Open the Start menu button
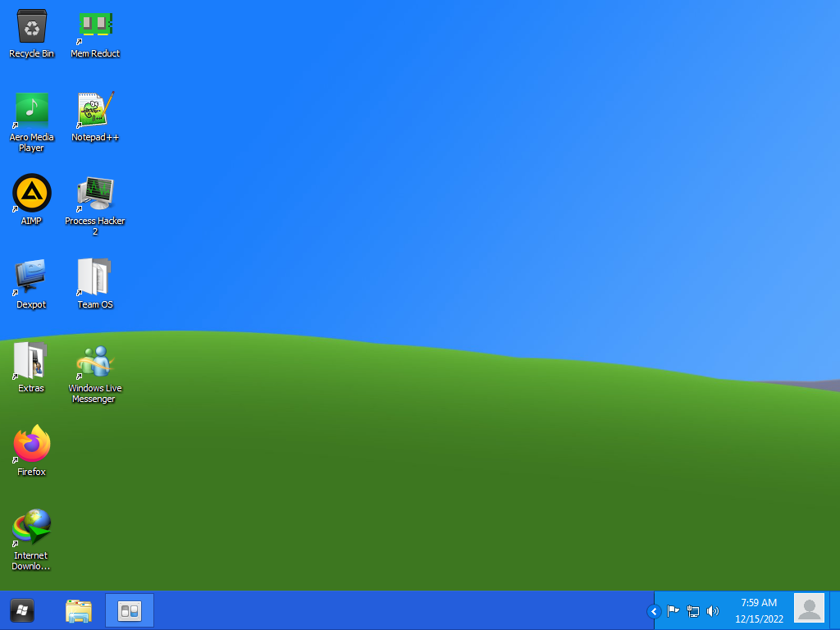 tap(22, 610)
